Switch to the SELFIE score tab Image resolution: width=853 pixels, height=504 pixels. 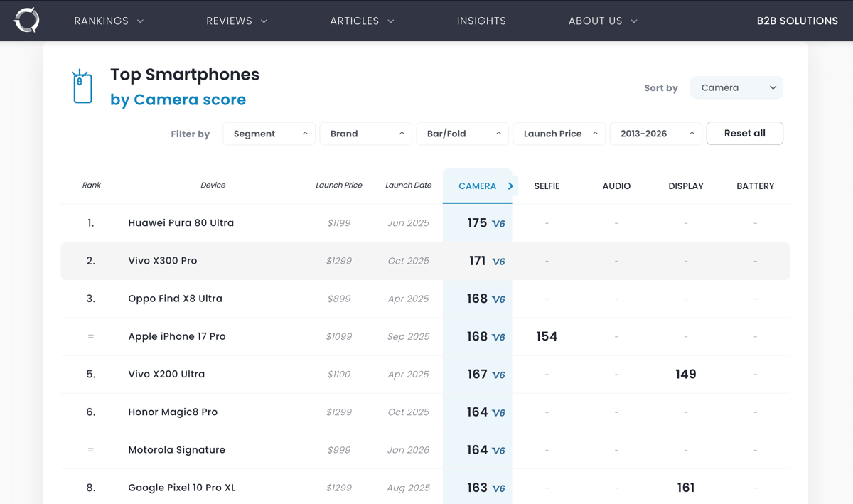547,186
